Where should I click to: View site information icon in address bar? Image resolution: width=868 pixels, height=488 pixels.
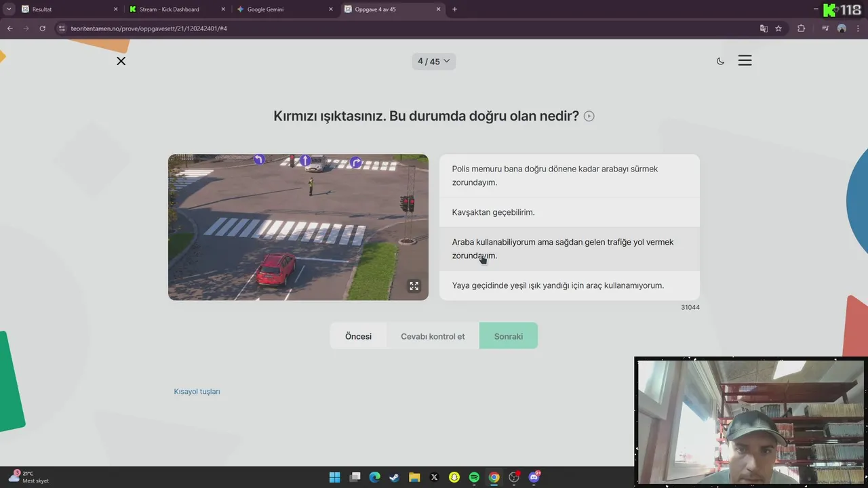[x=62, y=28]
